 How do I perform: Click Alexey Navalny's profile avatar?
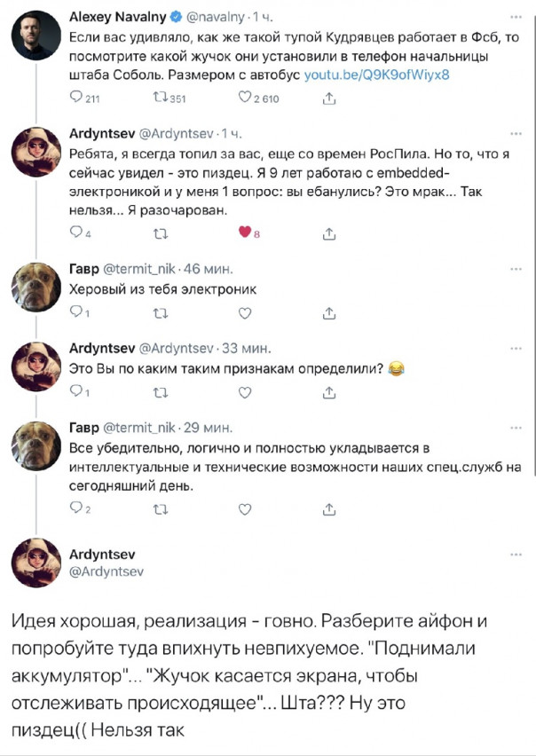coord(35,36)
